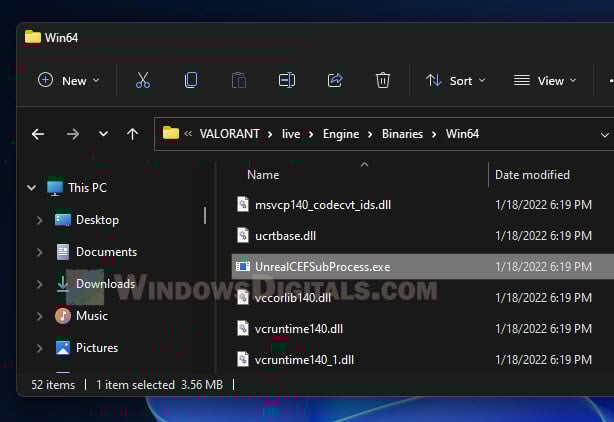Open Downloads in navigation pane
The height and width of the screenshot is (422, 614).
click(x=105, y=283)
